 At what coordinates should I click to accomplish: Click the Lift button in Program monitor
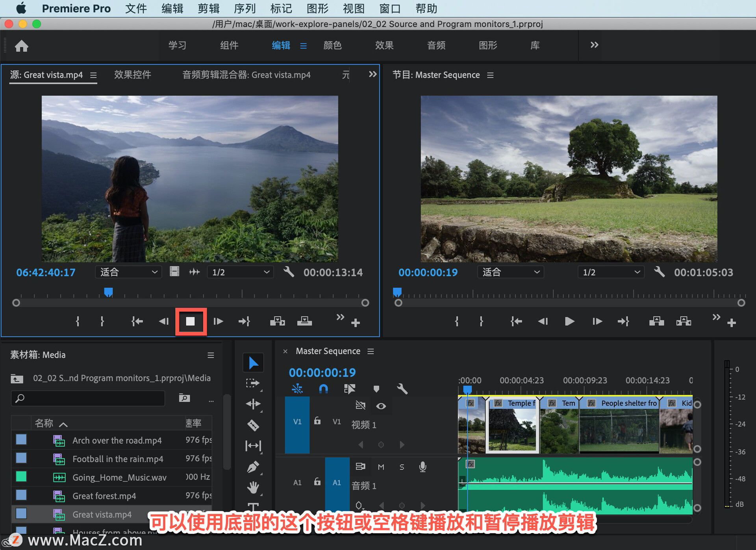coord(656,321)
